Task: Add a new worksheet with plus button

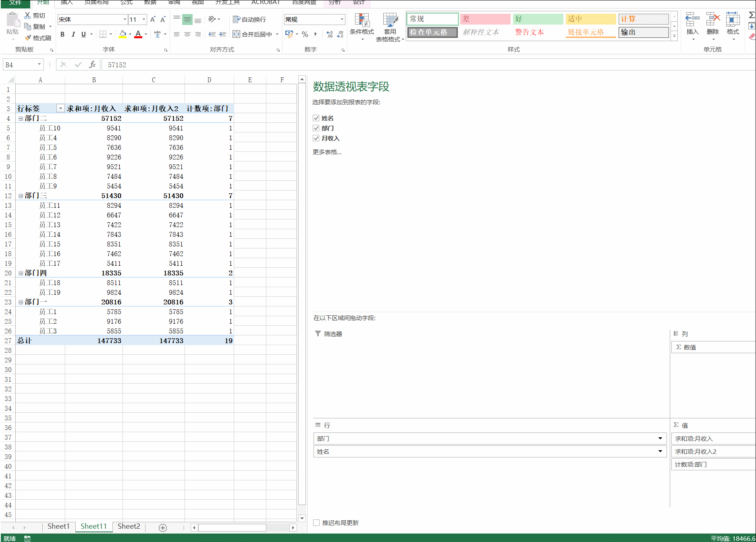Action: [x=163, y=528]
